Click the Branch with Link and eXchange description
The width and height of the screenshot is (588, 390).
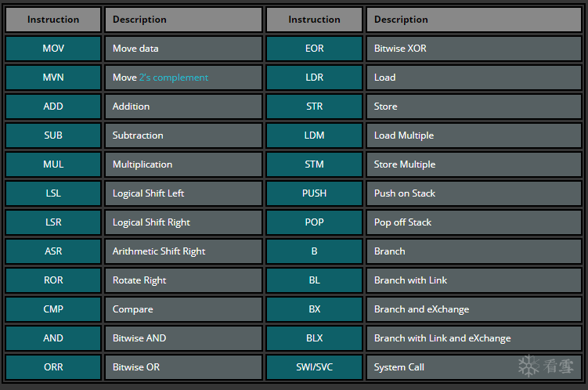coord(442,338)
